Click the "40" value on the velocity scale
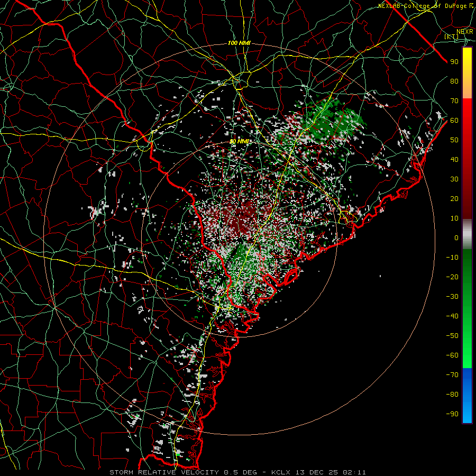 point(454,160)
